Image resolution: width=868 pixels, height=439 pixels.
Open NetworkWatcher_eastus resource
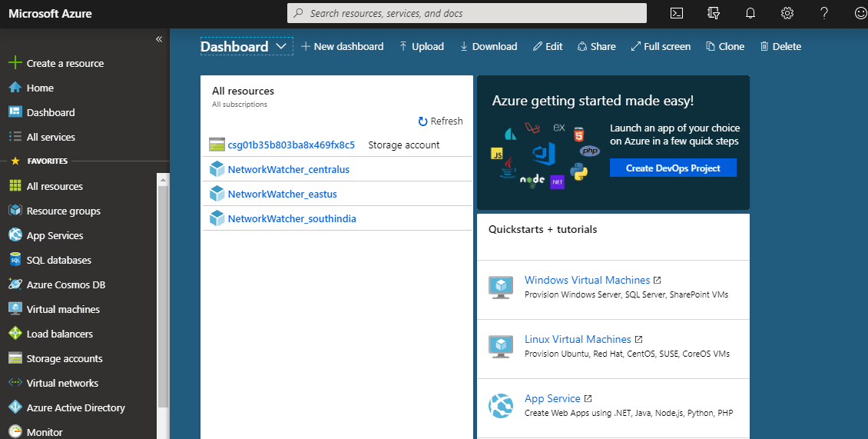pyautogui.click(x=283, y=194)
